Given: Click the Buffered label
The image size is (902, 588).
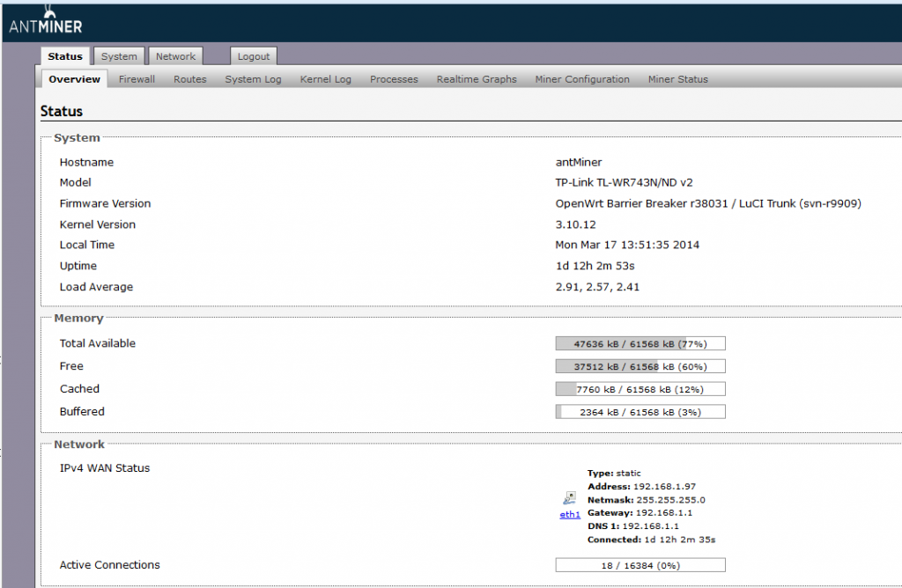Looking at the screenshot, I should coord(82,412).
